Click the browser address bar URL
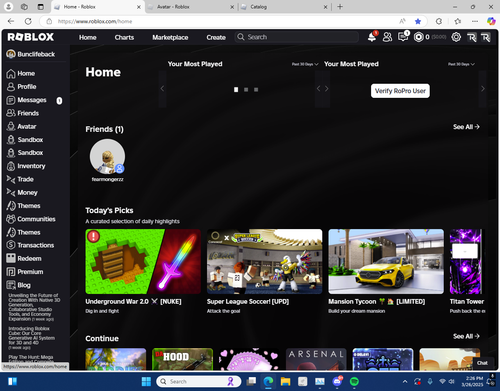Viewport: 500px width, 391px height. [x=95, y=21]
